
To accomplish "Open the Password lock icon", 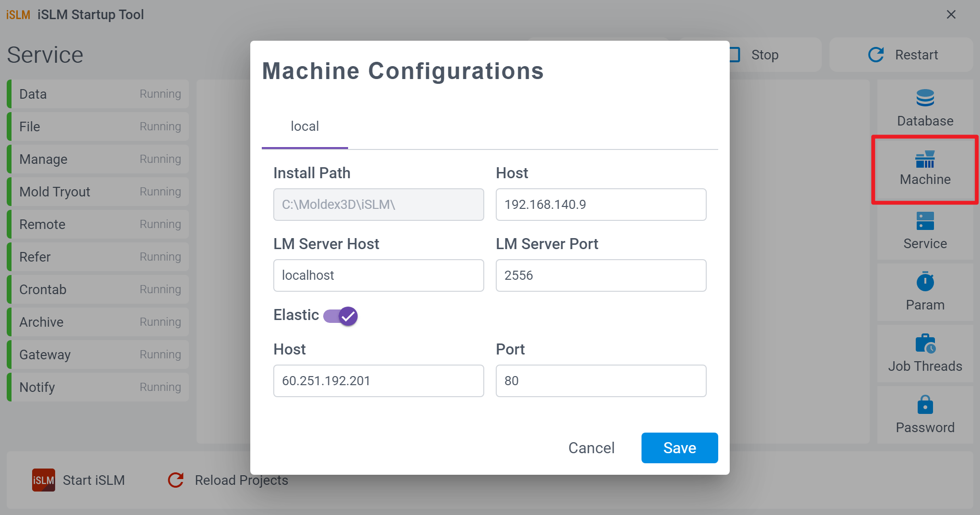I will click(x=924, y=405).
